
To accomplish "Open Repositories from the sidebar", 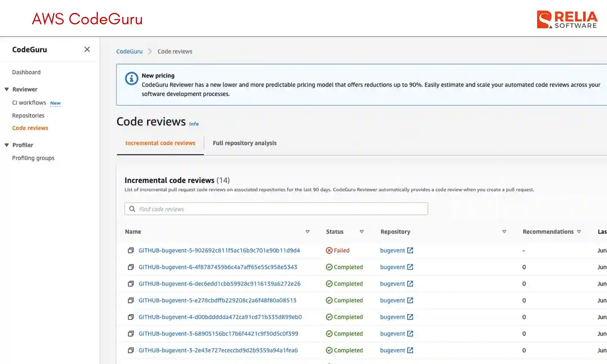I will click(x=28, y=115).
